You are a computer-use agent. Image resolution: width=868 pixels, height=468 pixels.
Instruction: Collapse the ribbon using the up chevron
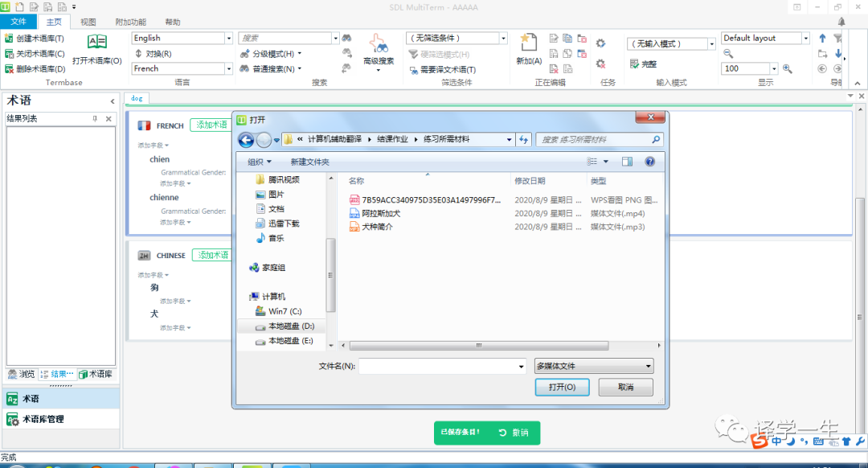click(858, 84)
